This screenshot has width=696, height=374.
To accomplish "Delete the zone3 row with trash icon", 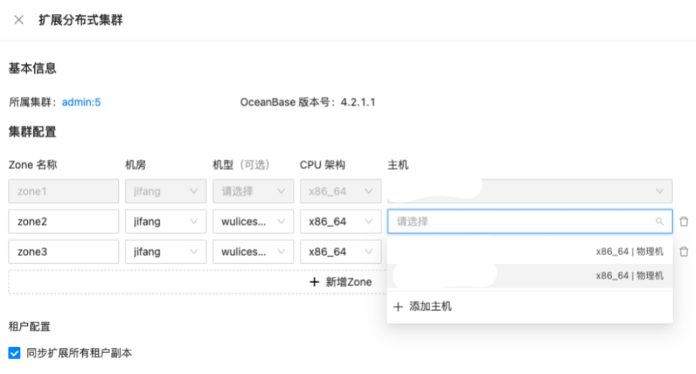I will tap(684, 252).
